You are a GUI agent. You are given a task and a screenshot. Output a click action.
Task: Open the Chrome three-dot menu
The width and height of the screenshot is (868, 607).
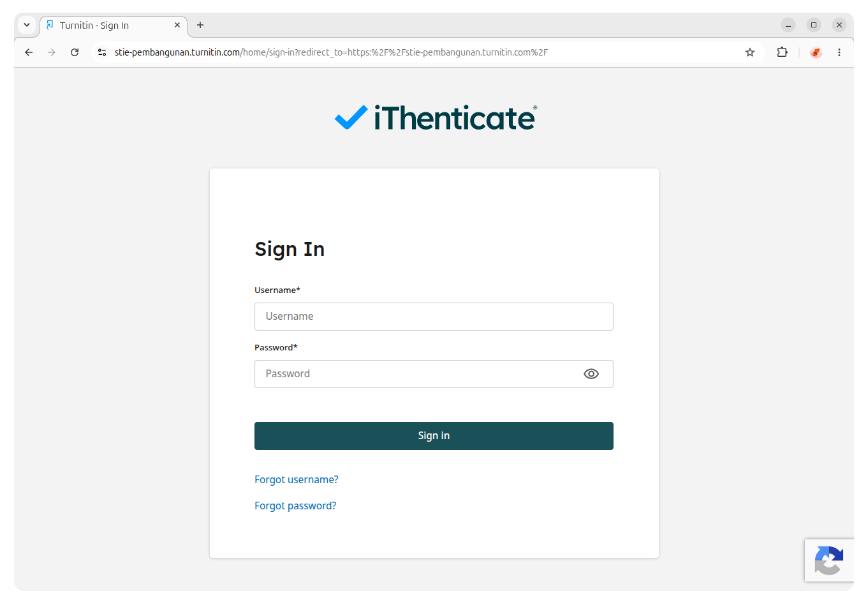click(x=839, y=52)
